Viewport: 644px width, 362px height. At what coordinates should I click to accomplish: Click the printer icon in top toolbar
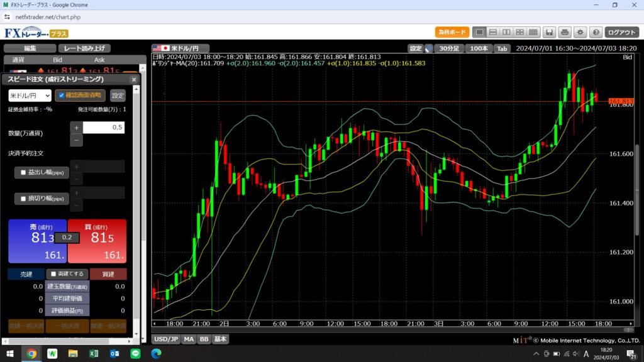(x=565, y=32)
